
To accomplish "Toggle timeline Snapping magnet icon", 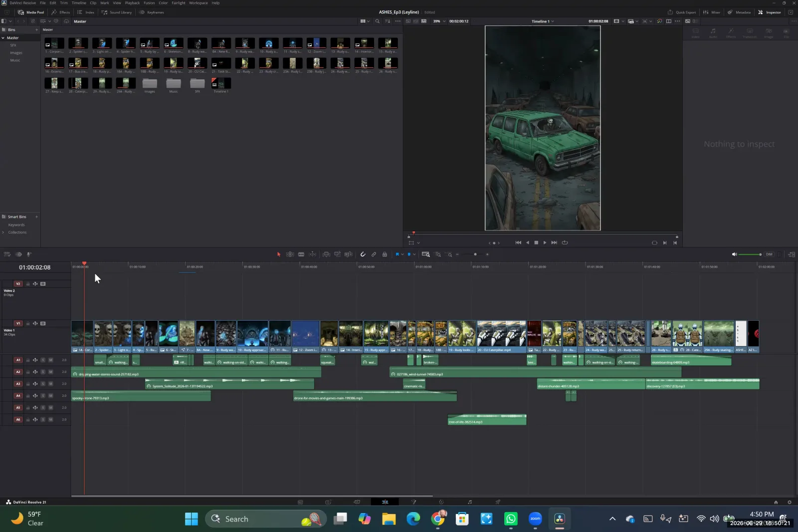I will coord(363,254).
